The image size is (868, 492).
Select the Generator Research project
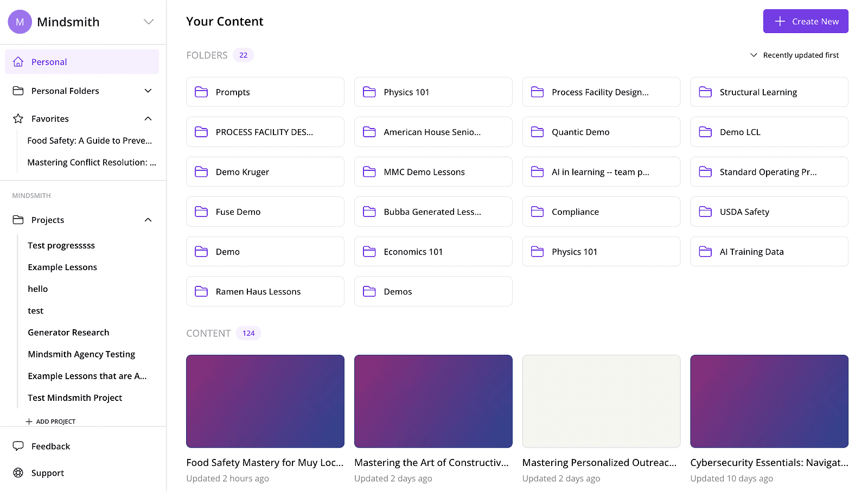click(x=68, y=333)
